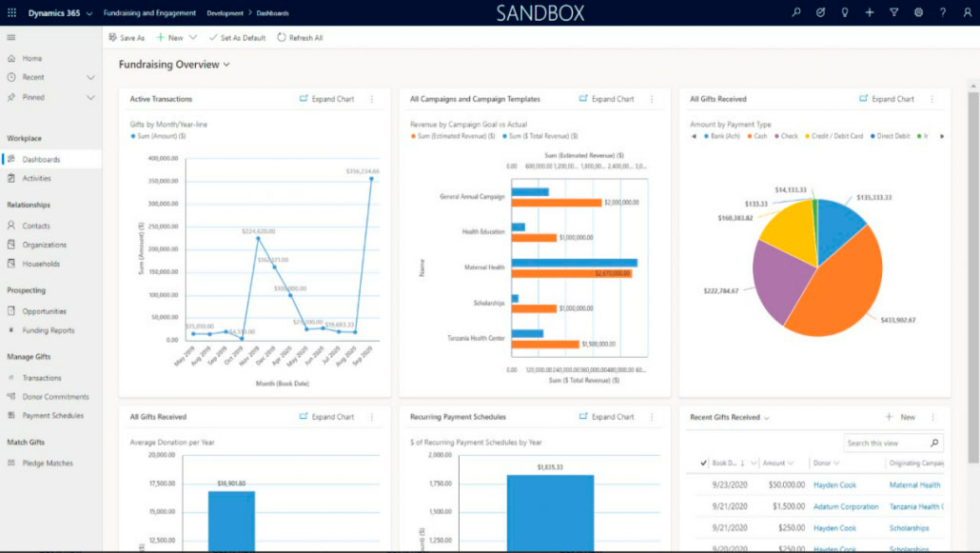Click the Development breadcrumb

(x=225, y=12)
